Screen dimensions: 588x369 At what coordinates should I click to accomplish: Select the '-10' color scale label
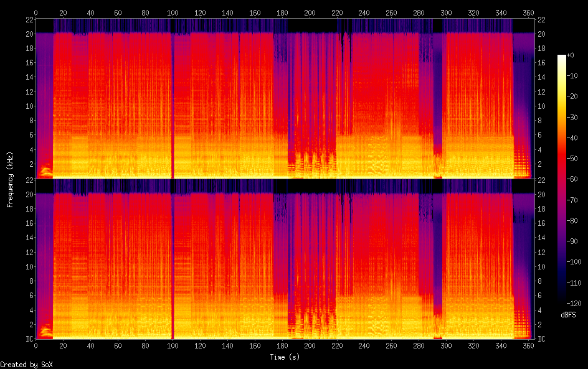click(572, 76)
